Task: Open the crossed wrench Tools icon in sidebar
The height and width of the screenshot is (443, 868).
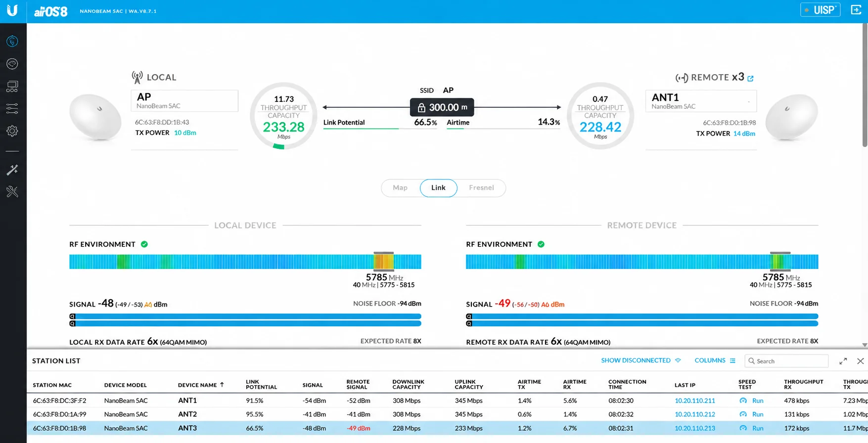Action: (12, 191)
